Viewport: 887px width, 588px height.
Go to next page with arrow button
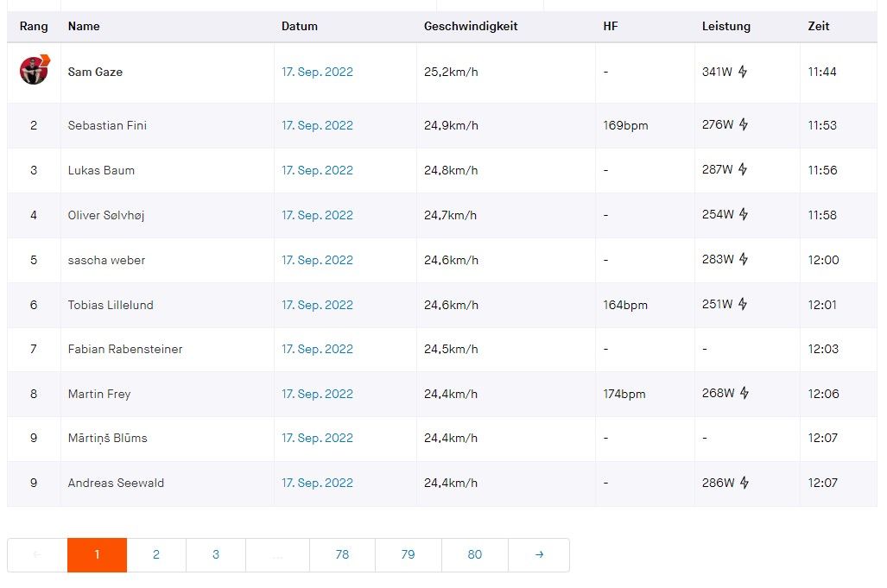click(x=539, y=555)
